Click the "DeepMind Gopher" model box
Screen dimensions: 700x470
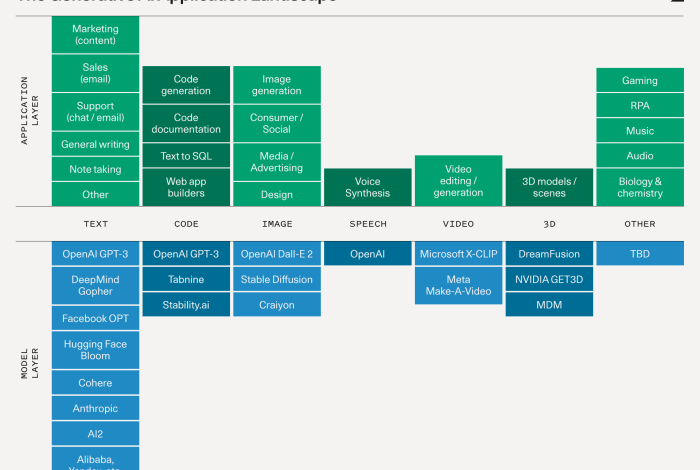coord(96,286)
